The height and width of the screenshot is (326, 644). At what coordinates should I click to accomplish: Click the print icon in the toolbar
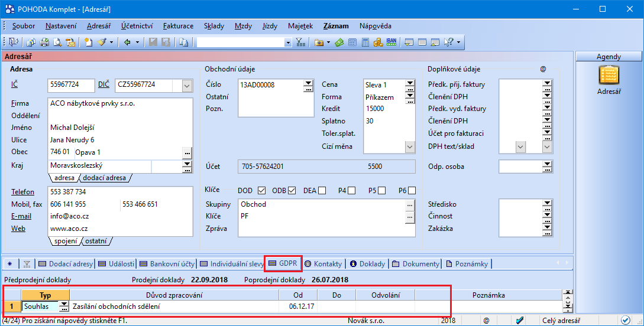click(44, 43)
